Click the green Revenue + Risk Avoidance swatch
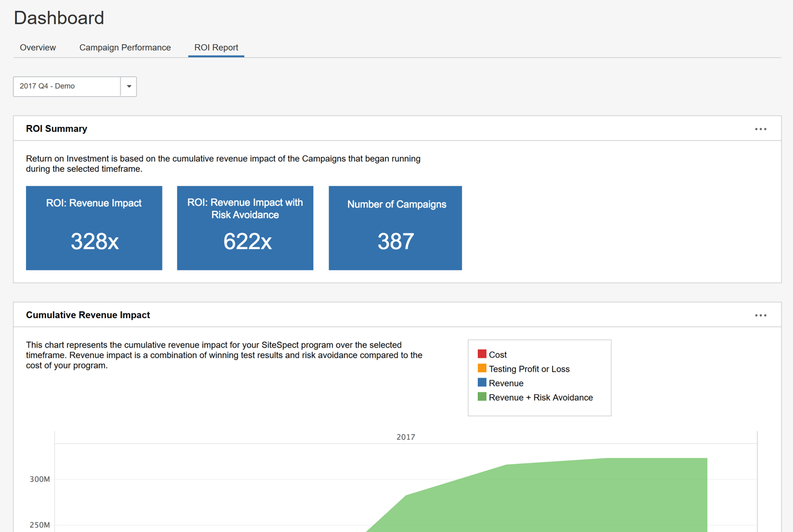Screen dimensions: 793x532 click(x=482, y=397)
